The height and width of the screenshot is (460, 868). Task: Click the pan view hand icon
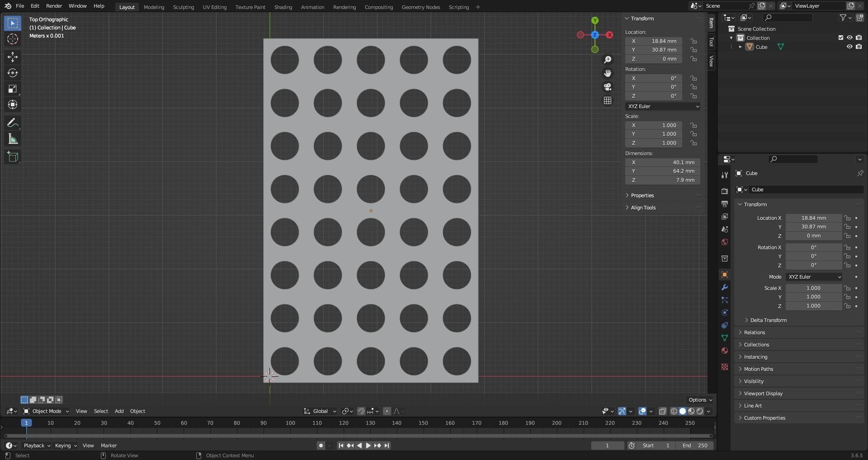[x=608, y=73]
